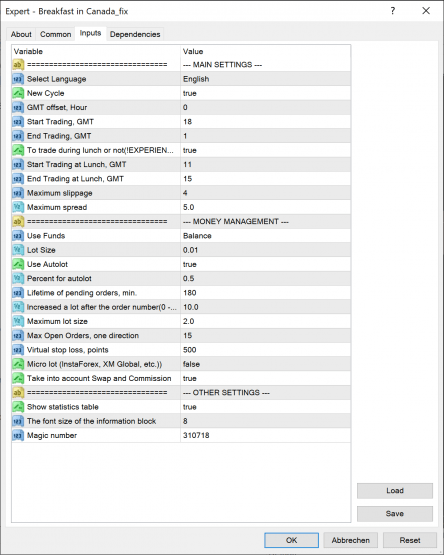
Task: Cancel with the Abbrechen button
Action: click(351, 540)
